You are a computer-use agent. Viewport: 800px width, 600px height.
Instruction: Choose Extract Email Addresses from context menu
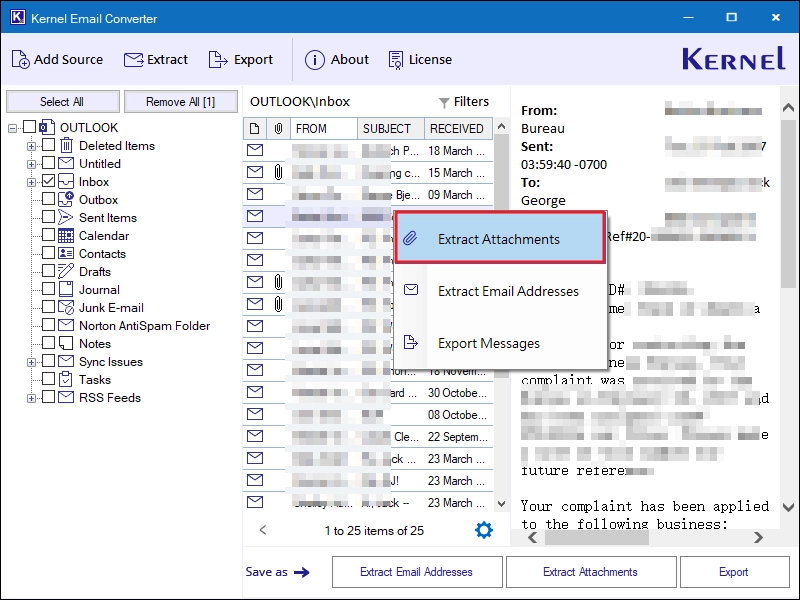pyautogui.click(x=500, y=291)
